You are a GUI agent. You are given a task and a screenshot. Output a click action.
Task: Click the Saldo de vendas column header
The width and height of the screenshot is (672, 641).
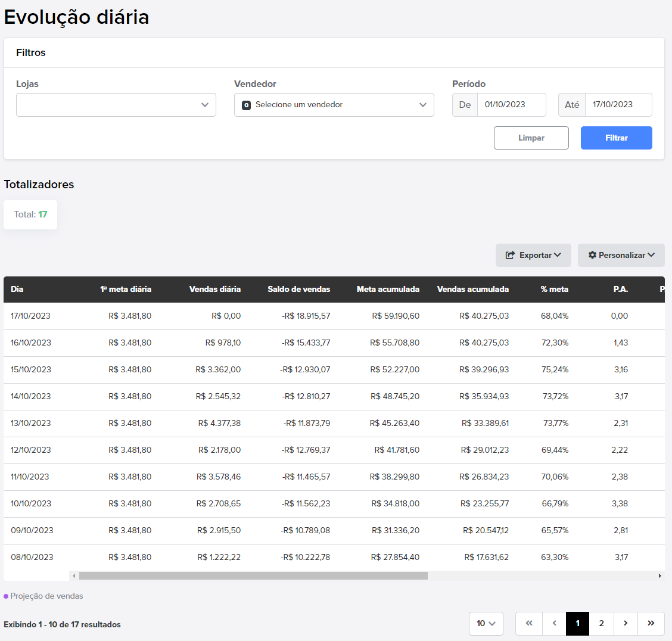click(298, 289)
